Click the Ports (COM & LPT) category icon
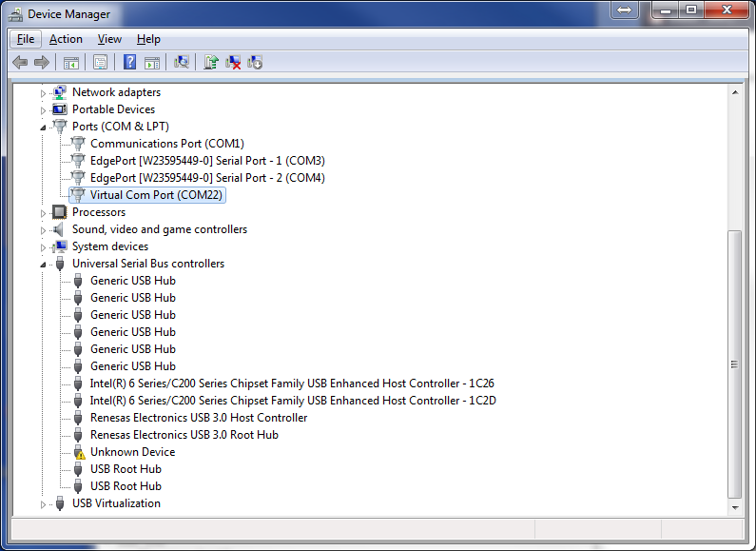The width and height of the screenshot is (756, 551). tap(60, 127)
